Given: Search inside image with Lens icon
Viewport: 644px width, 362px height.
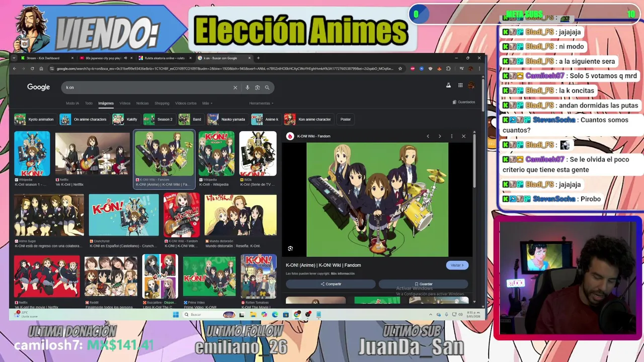Looking at the screenshot, I should coord(290,248).
